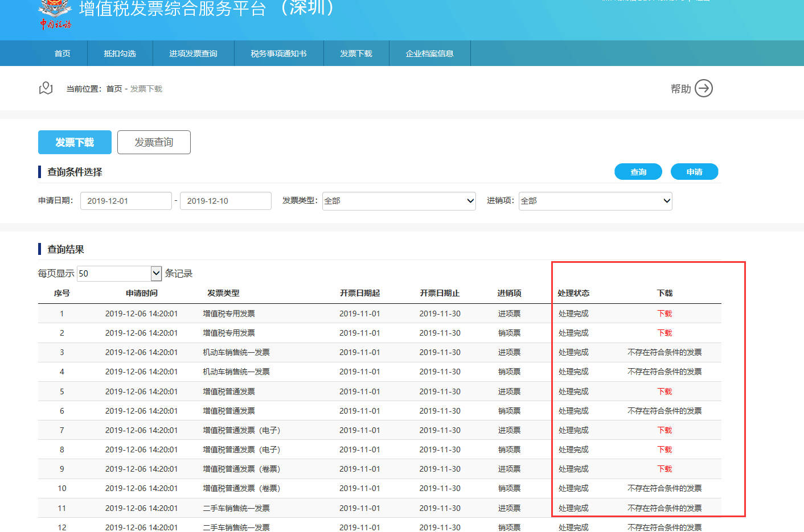804x532 pixels.
Task: Switch to the 发票查询 tab
Action: click(x=154, y=142)
